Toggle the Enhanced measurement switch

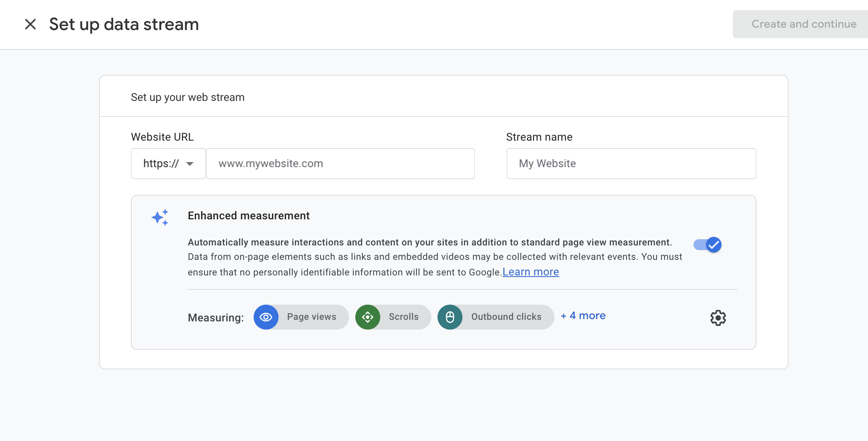pos(707,245)
